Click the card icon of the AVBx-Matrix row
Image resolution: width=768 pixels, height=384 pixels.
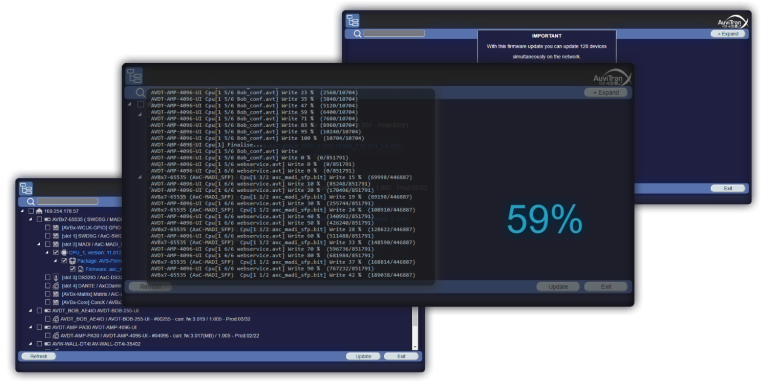(x=56, y=294)
